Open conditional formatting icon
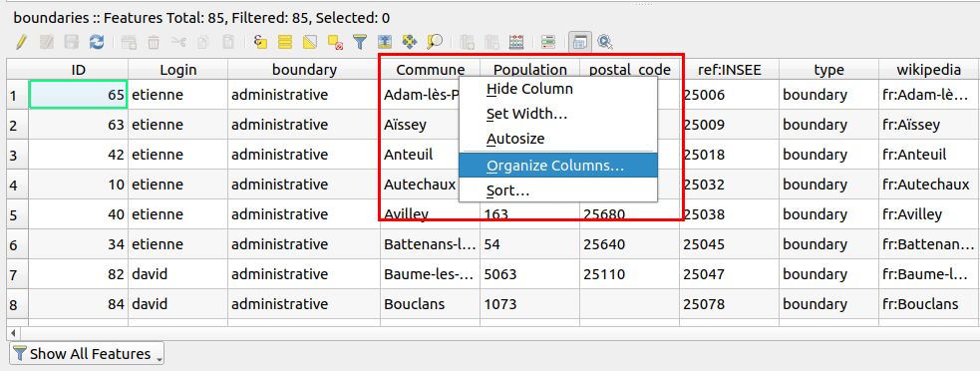Screen dimensions: 980x371 tap(548, 42)
